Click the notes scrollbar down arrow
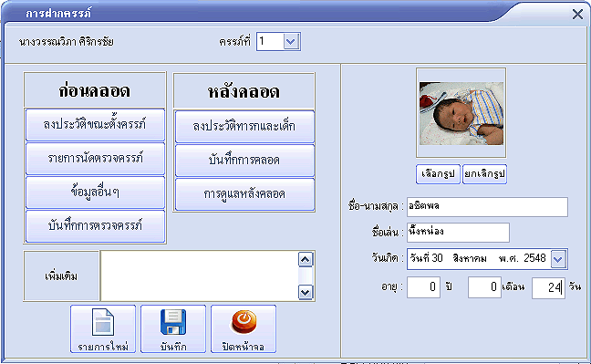 pos(306,292)
